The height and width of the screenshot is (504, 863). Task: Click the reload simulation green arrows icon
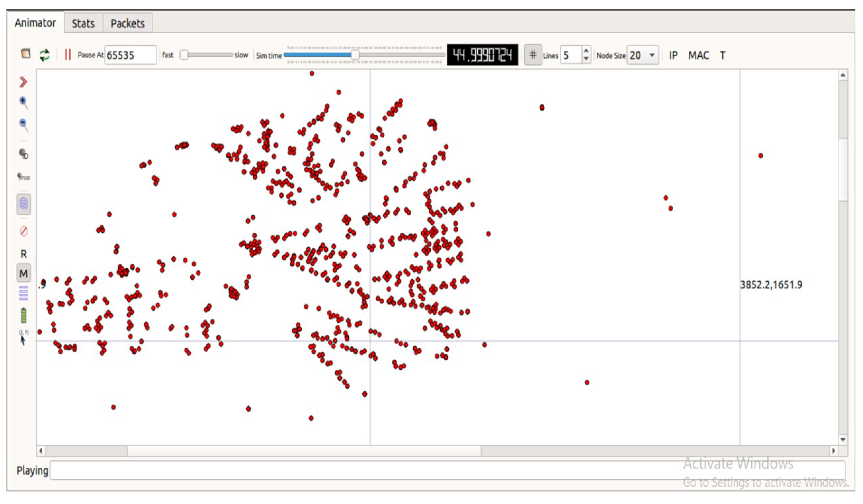(x=45, y=55)
